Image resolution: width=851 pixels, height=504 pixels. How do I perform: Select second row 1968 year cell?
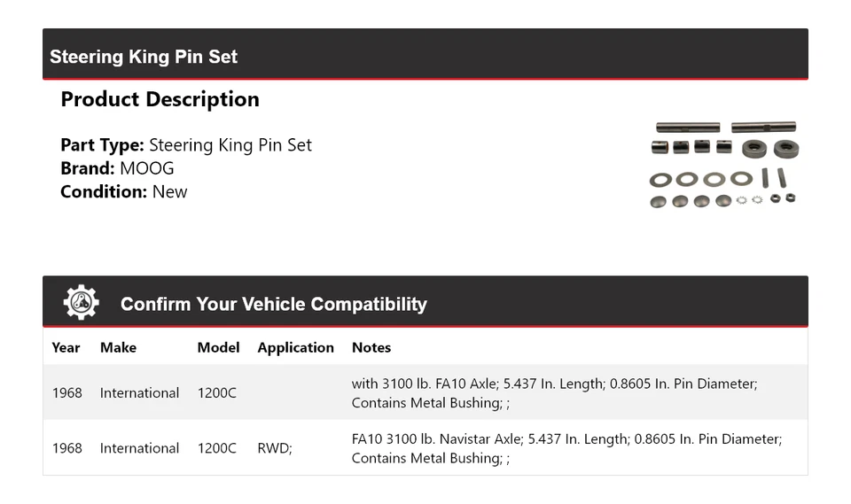point(66,448)
